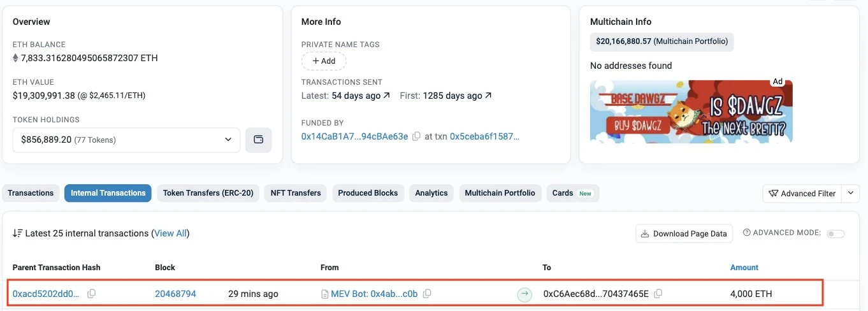868x311 pixels.
Task: Open block 20468794 link
Action: [x=175, y=294]
